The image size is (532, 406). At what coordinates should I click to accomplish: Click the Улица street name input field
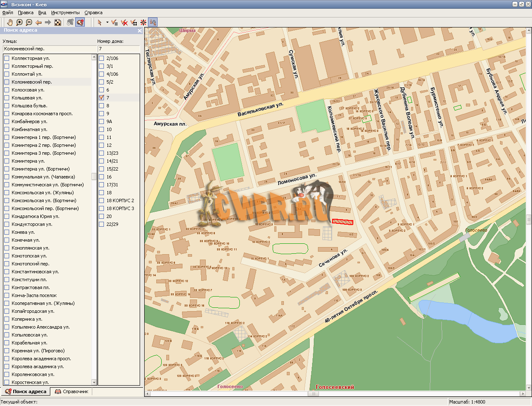tap(49, 49)
